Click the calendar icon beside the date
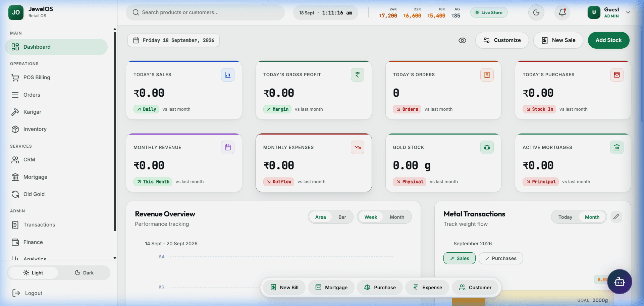644x306 pixels. pyautogui.click(x=136, y=40)
